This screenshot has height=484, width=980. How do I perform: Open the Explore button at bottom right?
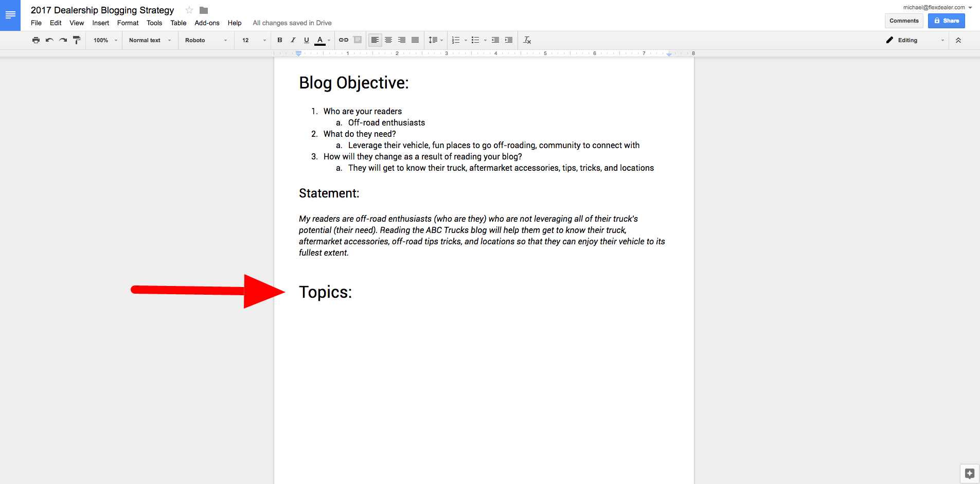tap(969, 473)
